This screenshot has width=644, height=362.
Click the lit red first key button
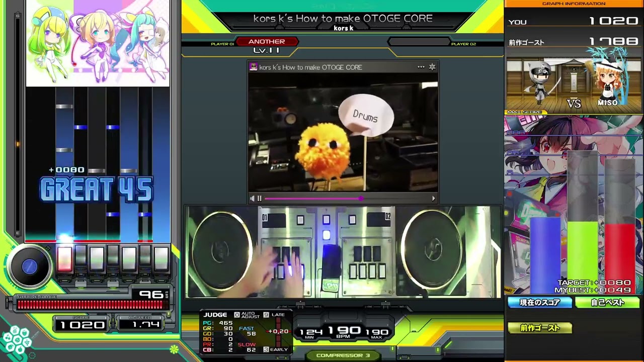coord(64,259)
